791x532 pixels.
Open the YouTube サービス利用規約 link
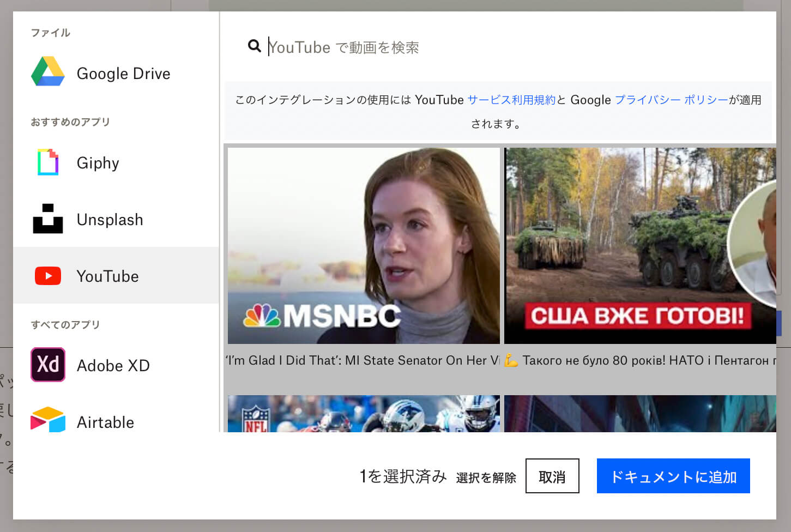(x=511, y=100)
